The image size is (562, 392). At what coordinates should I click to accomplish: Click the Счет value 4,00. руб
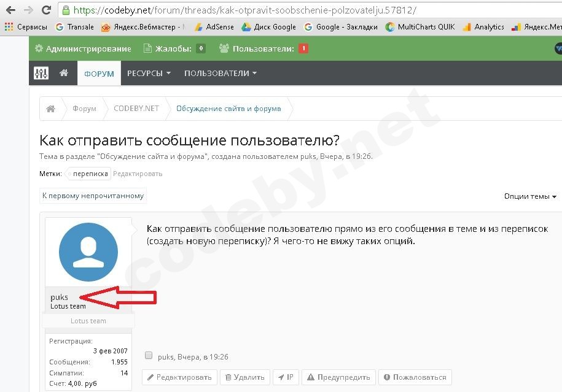click(82, 383)
